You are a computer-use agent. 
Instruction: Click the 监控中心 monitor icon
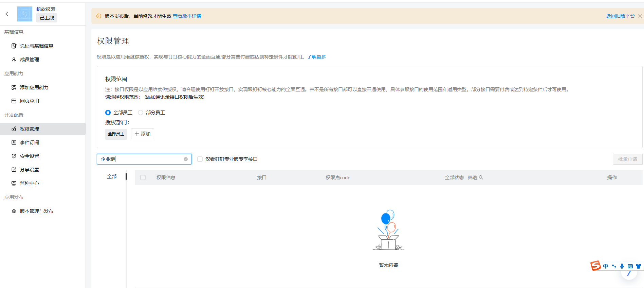(14, 183)
